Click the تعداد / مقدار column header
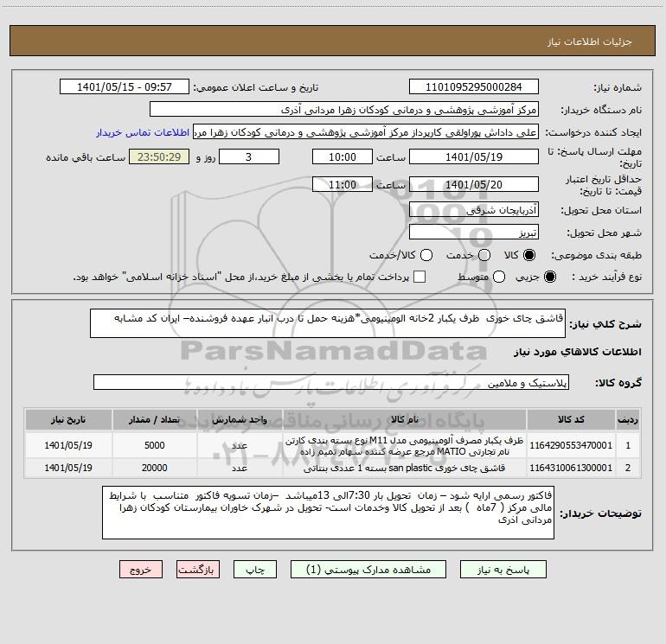Screen dimensions: 666x644 pyautogui.click(x=154, y=419)
